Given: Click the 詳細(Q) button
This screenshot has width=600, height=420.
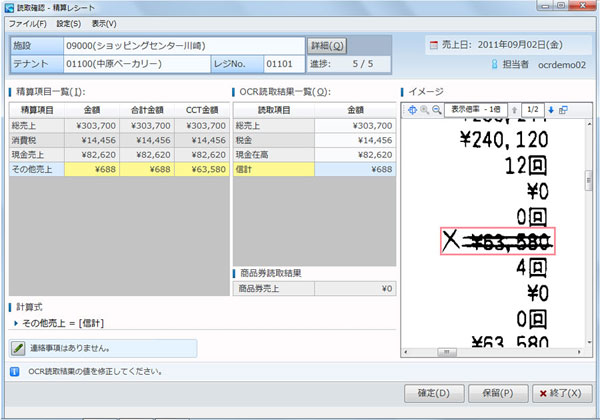Looking at the screenshot, I should (326, 46).
